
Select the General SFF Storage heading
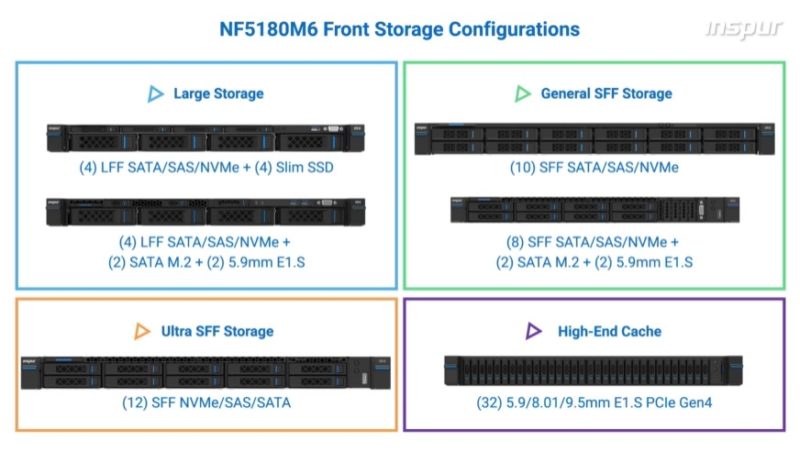pyautogui.click(x=606, y=94)
